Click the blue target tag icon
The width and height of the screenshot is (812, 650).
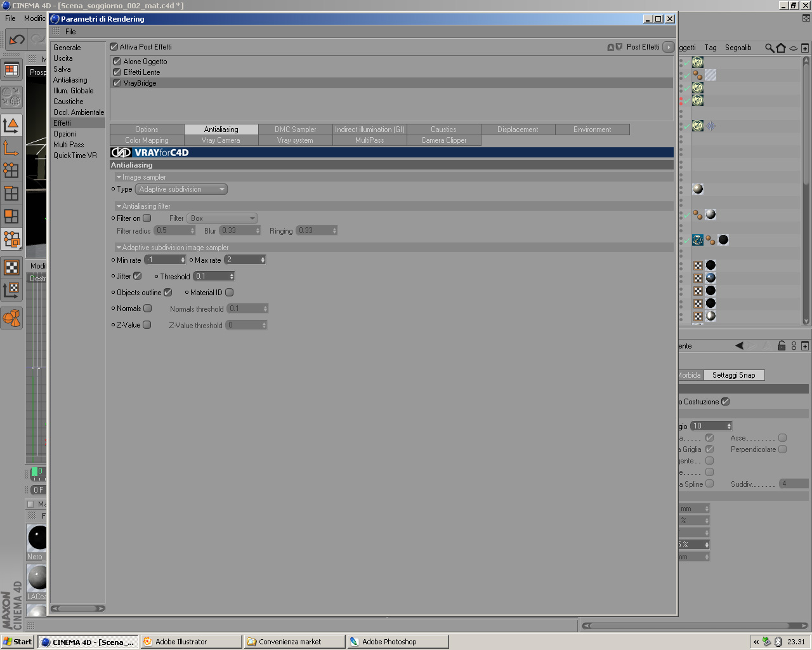[710, 126]
